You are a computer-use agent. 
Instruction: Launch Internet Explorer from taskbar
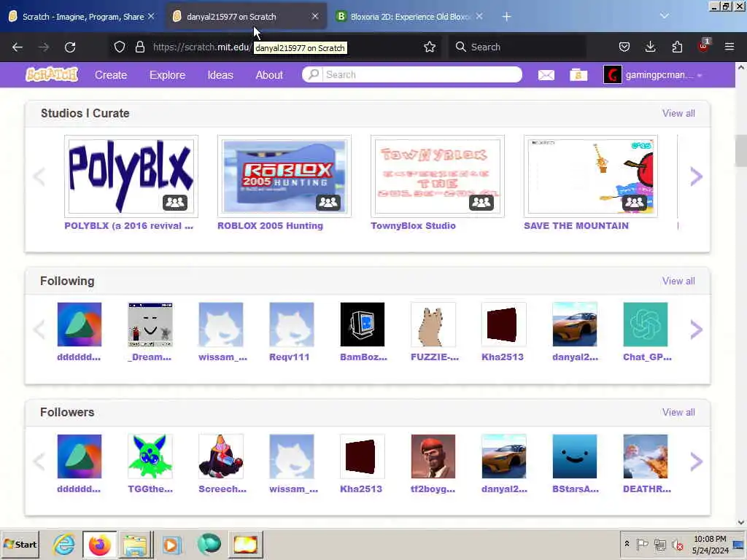point(64,544)
